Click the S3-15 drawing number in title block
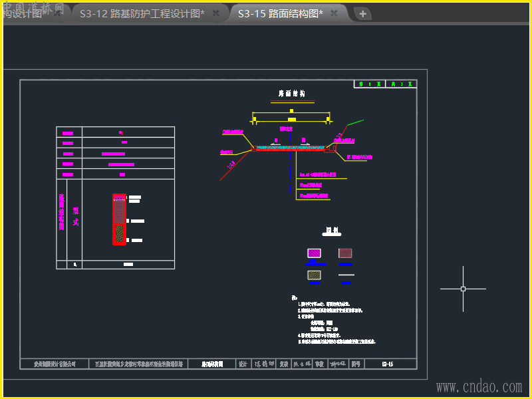The height and width of the screenshot is (399, 532). [388, 364]
